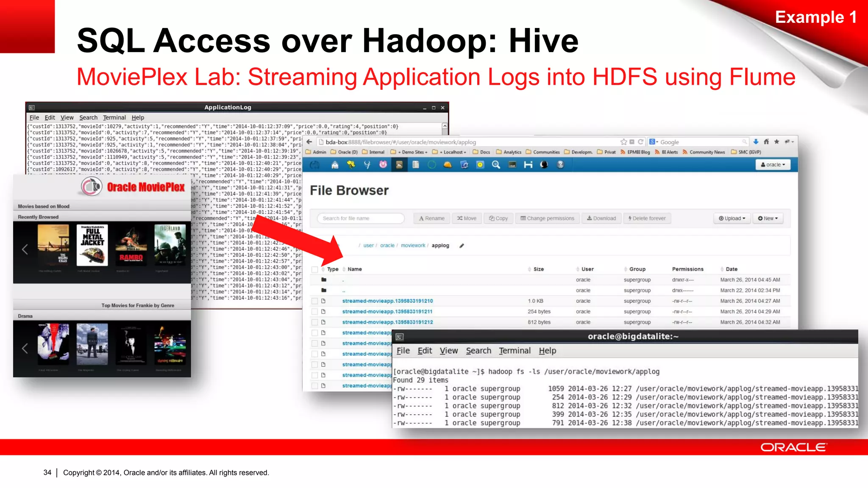Open the Google search engine selector
This screenshot has width=868, height=488.
(654, 142)
